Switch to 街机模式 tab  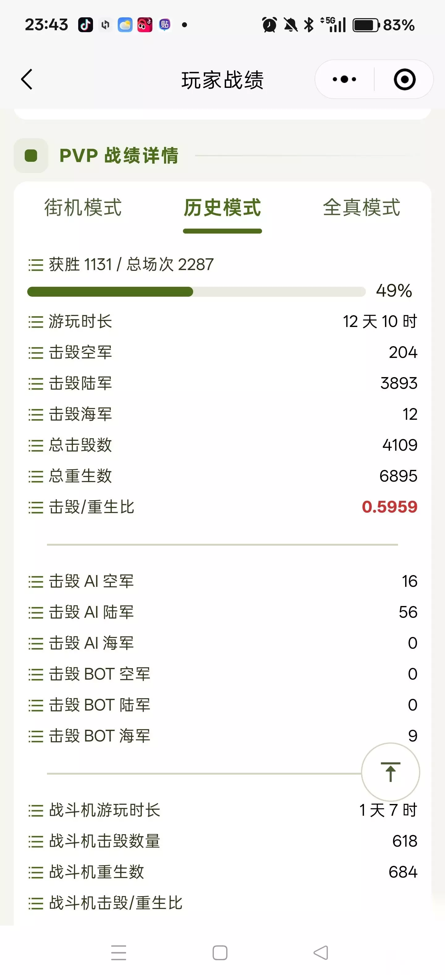[83, 207]
